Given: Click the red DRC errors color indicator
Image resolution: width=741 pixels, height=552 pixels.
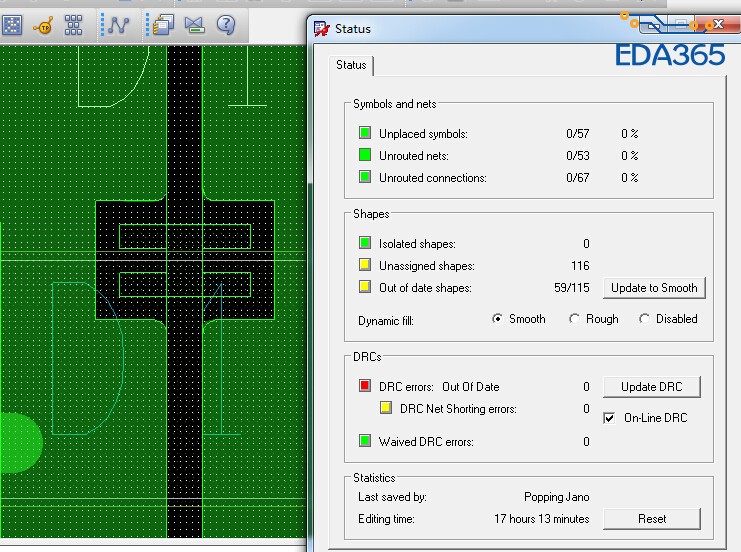Looking at the screenshot, I should pos(365,386).
